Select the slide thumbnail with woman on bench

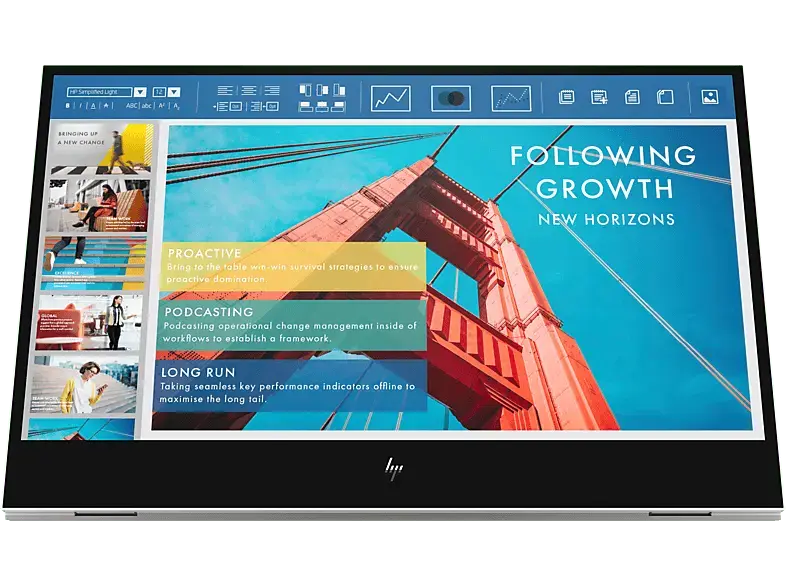click(x=98, y=206)
